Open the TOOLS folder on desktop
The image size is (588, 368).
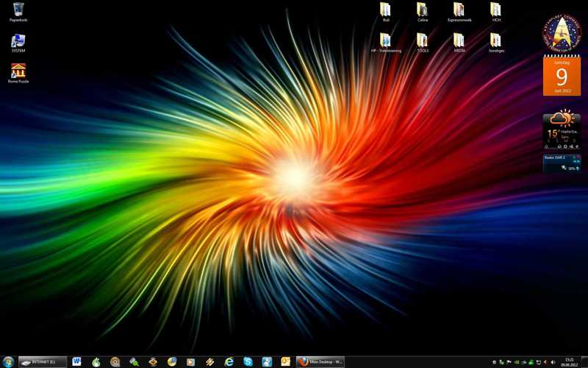click(x=423, y=40)
